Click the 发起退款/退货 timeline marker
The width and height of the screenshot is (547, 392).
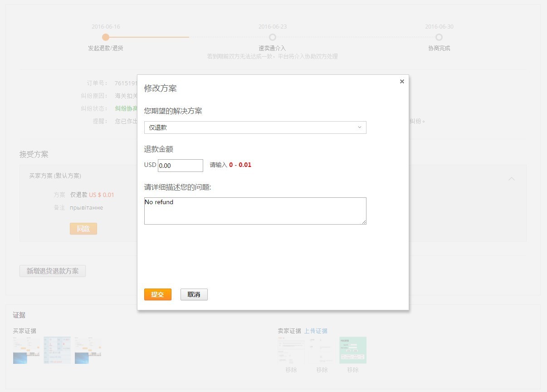click(105, 37)
